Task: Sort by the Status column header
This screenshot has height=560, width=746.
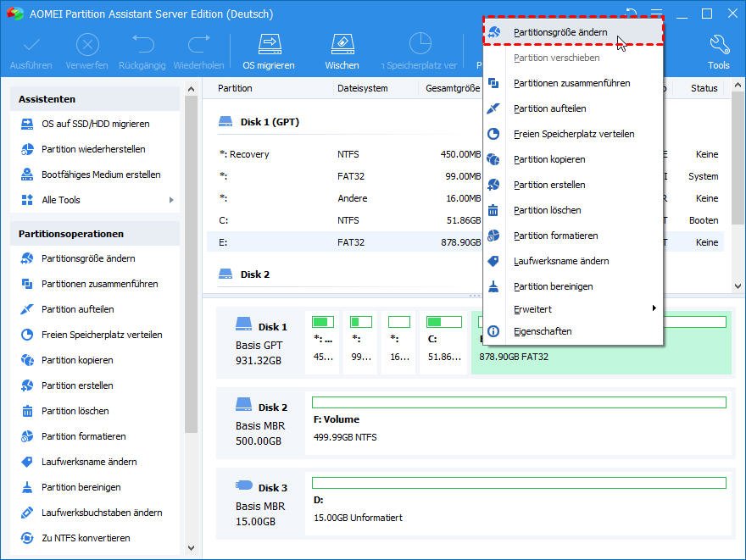Action: (704, 88)
